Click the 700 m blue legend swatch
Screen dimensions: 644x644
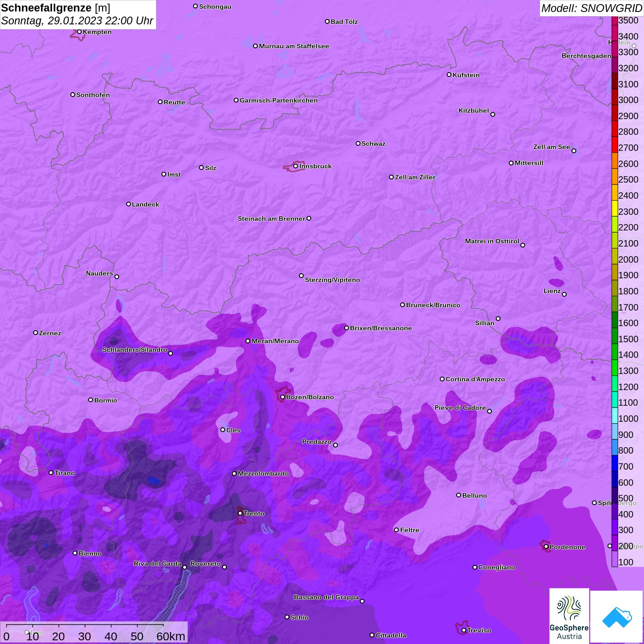click(615, 463)
